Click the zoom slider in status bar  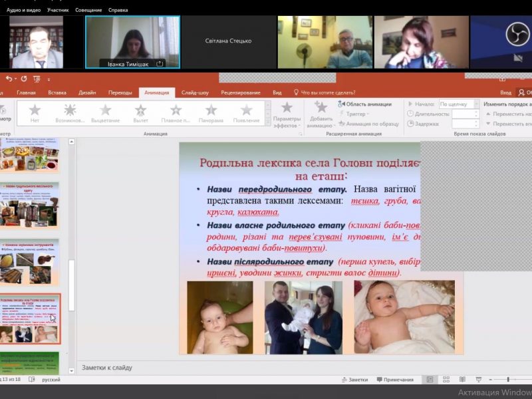coord(509,380)
